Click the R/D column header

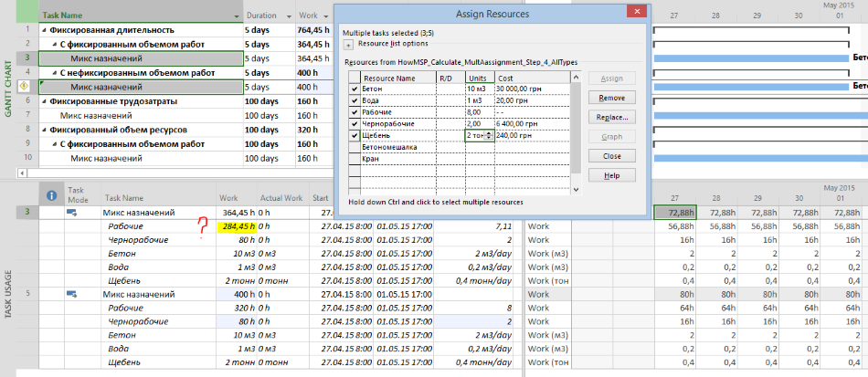tap(450, 78)
